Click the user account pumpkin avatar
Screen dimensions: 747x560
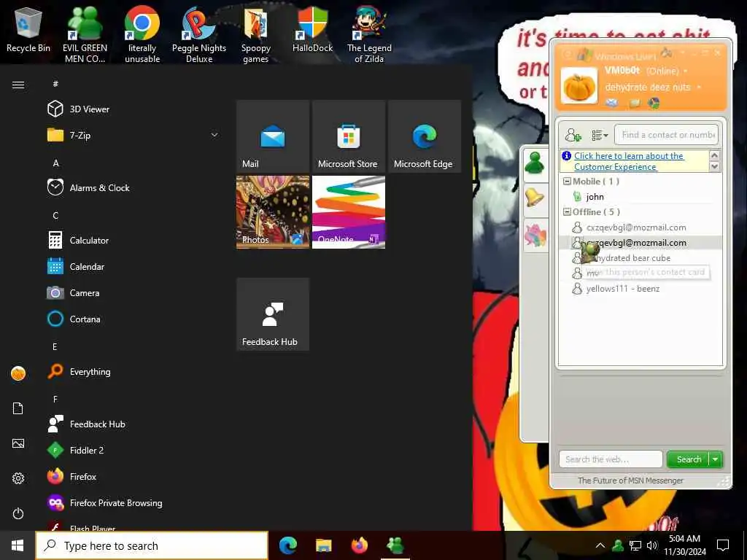pos(18,373)
